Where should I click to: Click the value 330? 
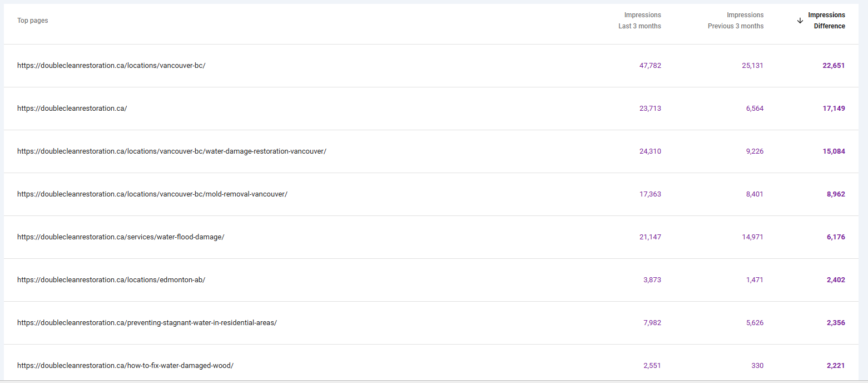(x=758, y=366)
